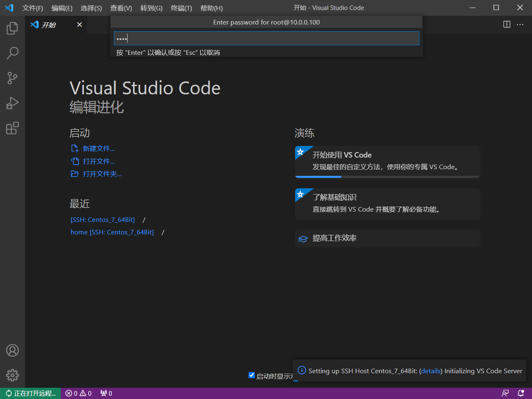
Task: Open the 查看(V) menu
Action: 121,8
